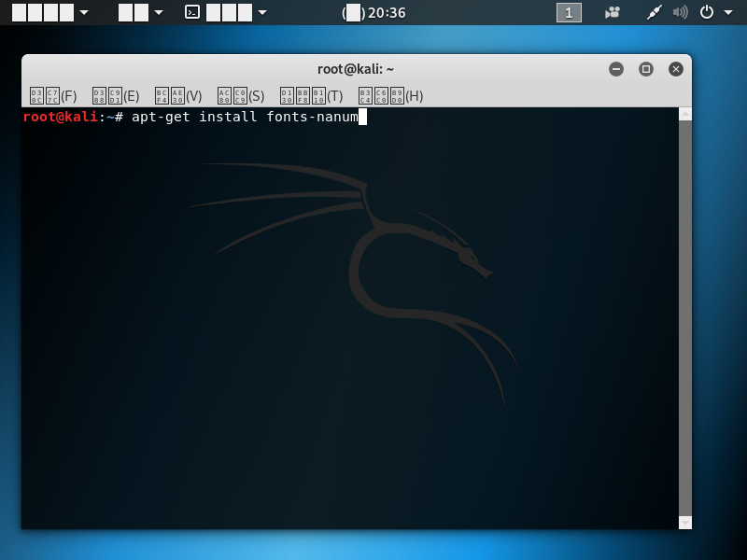Click the 'root@kali' prompt text
Image resolution: width=747 pixels, height=560 pixels.
click(x=61, y=117)
